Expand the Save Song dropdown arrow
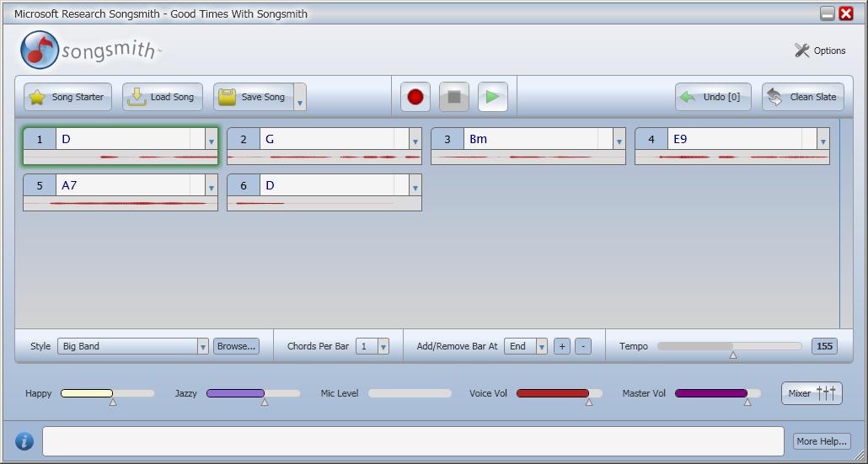 click(x=299, y=98)
